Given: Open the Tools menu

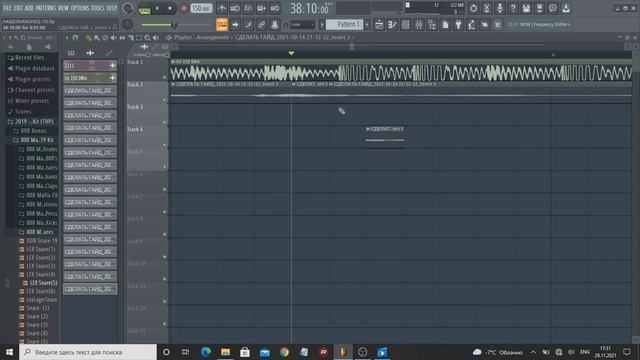Looking at the screenshot, I should 98,8.
